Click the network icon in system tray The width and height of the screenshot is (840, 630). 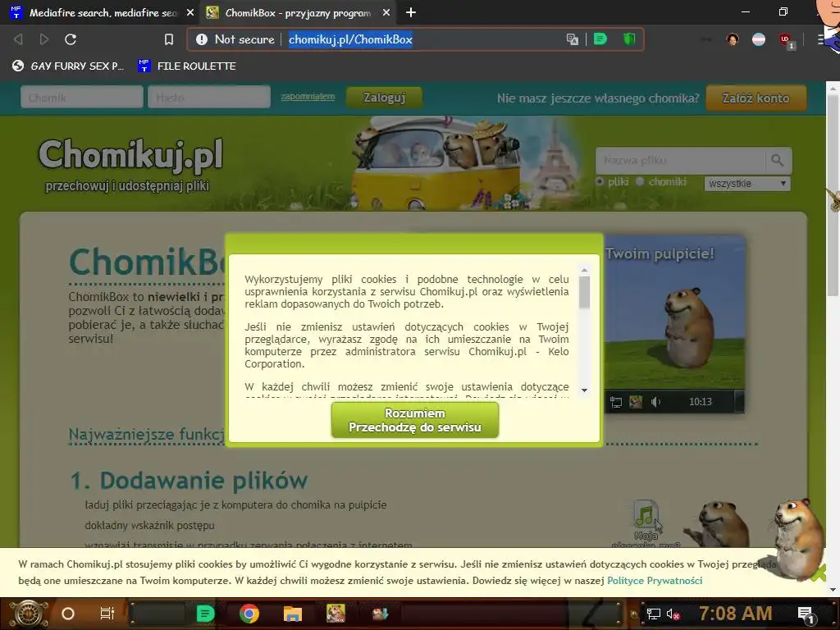pyautogui.click(x=653, y=614)
